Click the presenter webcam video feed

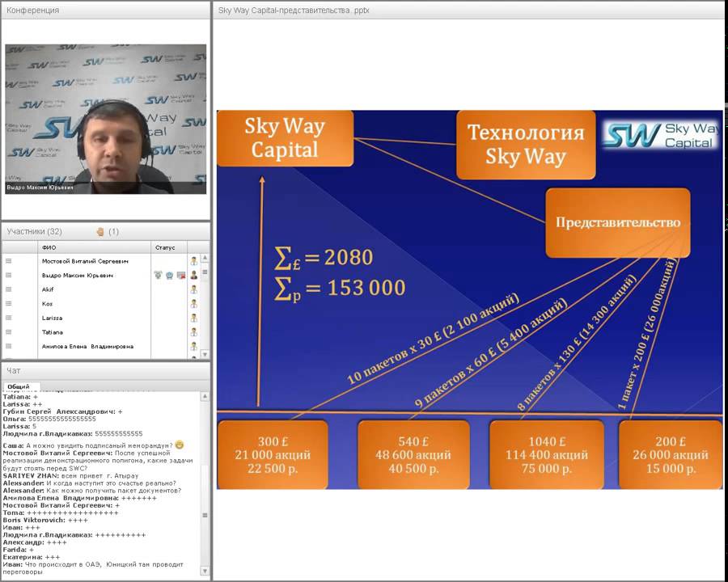pyautogui.click(x=106, y=119)
